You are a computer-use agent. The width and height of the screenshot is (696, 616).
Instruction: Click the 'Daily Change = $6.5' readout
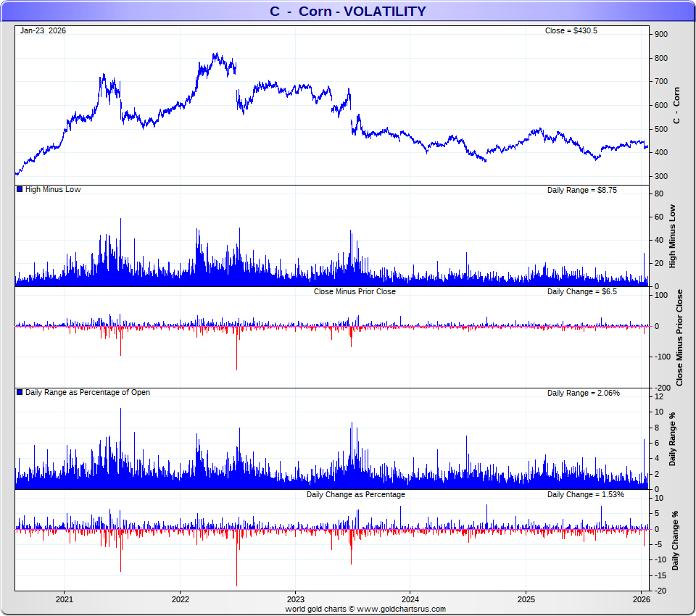click(x=581, y=291)
